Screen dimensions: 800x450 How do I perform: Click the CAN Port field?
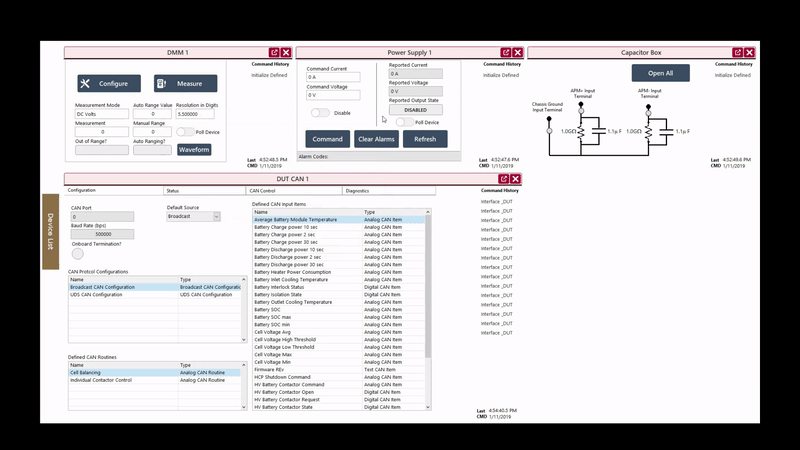102,217
